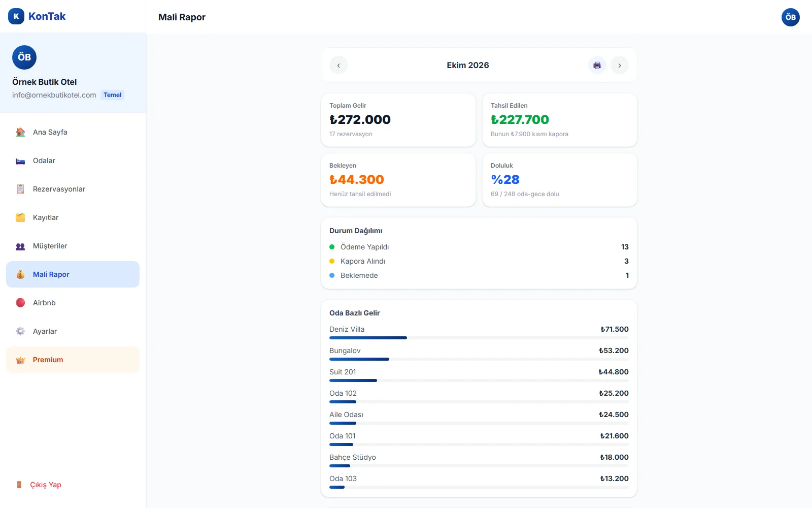Image resolution: width=812 pixels, height=508 pixels.
Task: Click the Deniz Villa revenue bar
Action: (479, 338)
